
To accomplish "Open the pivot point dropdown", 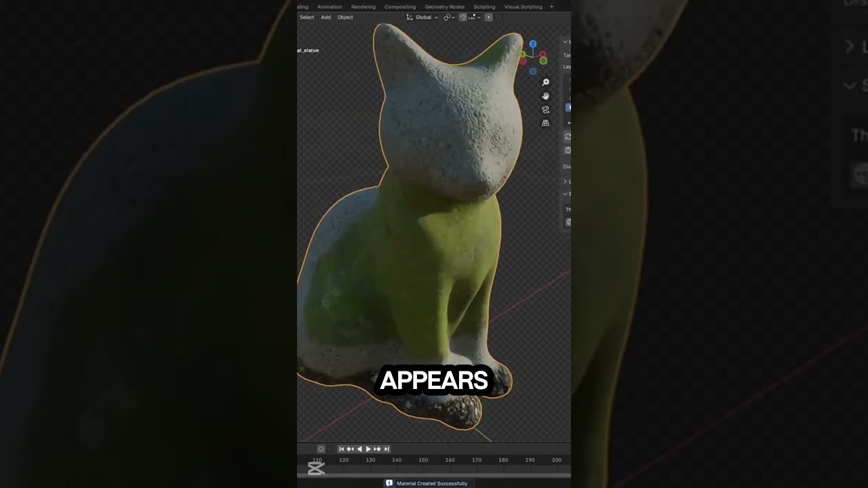I will pos(449,18).
